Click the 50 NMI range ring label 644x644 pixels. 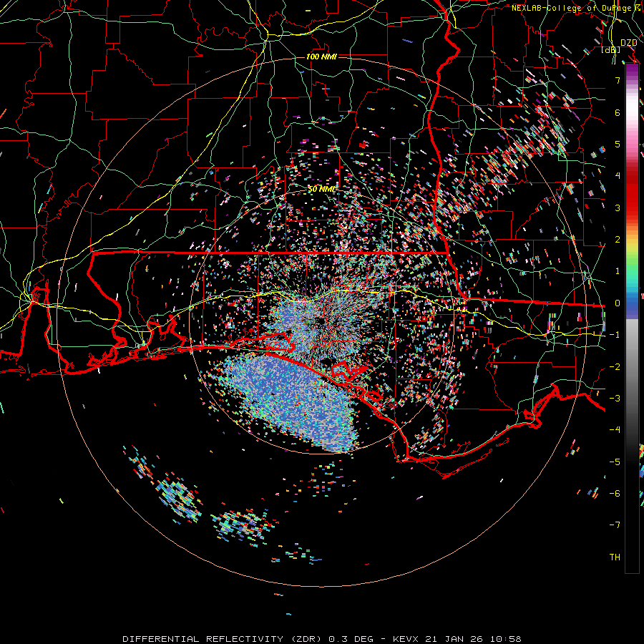click(321, 190)
